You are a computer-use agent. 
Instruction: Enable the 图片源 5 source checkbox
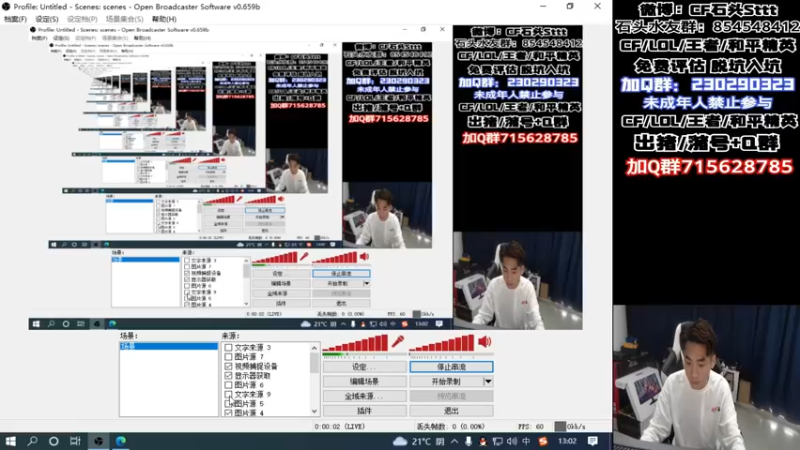coord(228,404)
